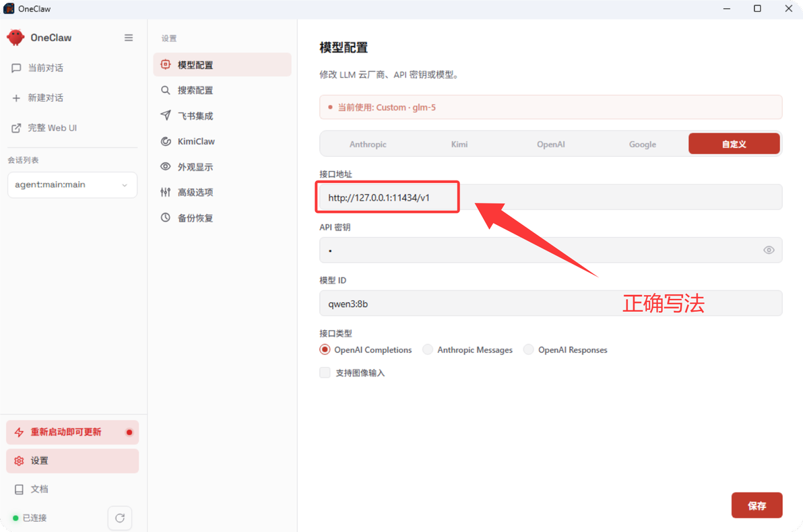Open 备份恢复 clock icon item
Viewport: 803px width, 532px height.
(222, 218)
